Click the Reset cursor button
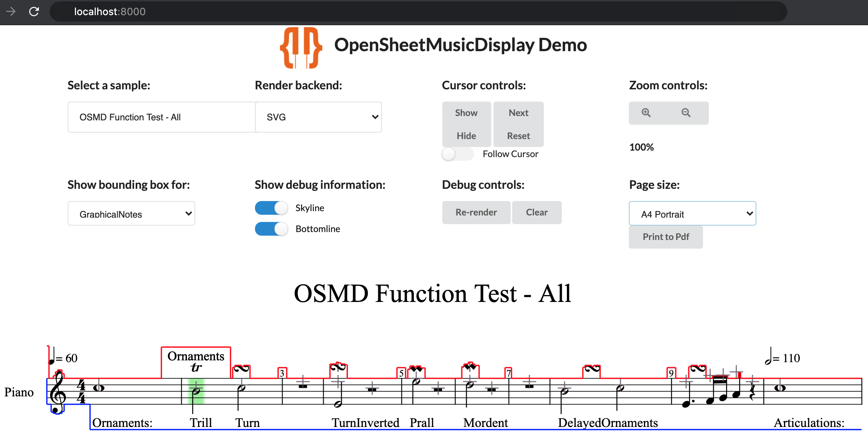The image size is (868, 436). pos(519,136)
